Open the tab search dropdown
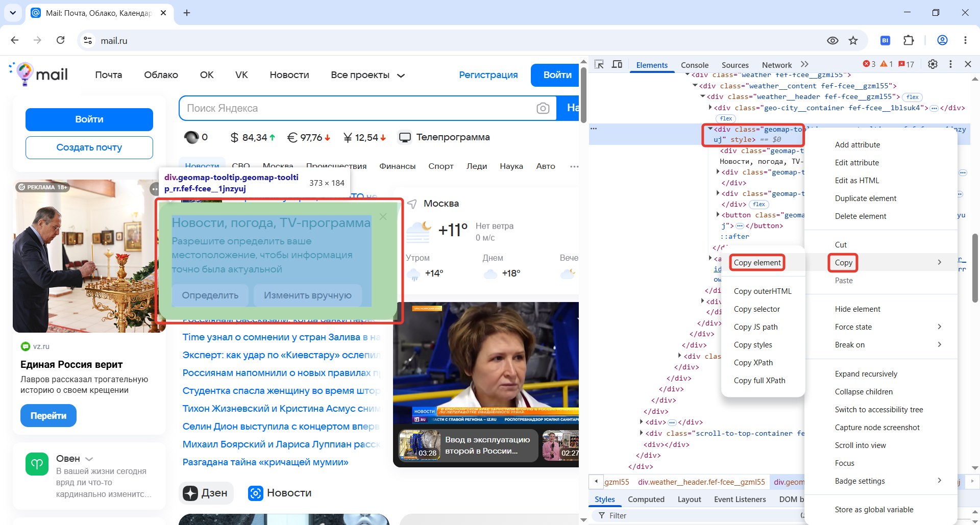 (13, 13)
